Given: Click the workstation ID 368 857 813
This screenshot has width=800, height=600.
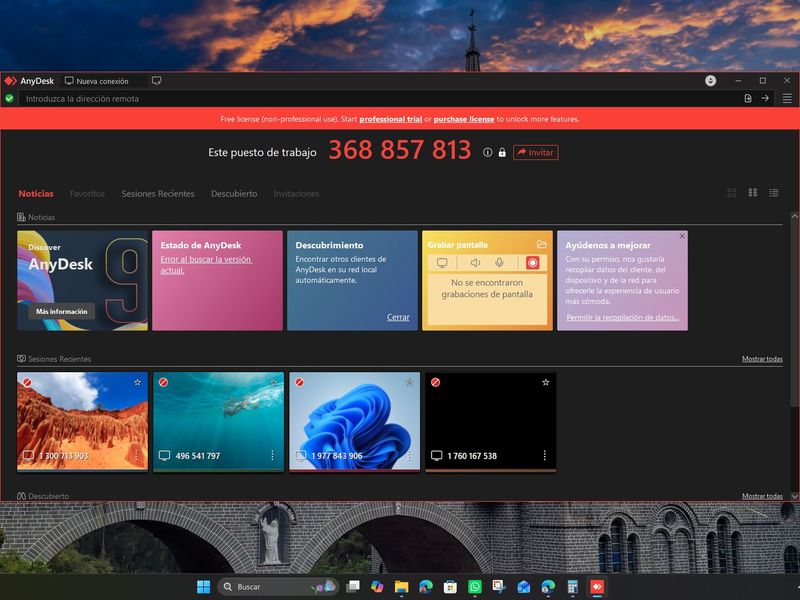Looking at the screenshot, I should (399, 149).
